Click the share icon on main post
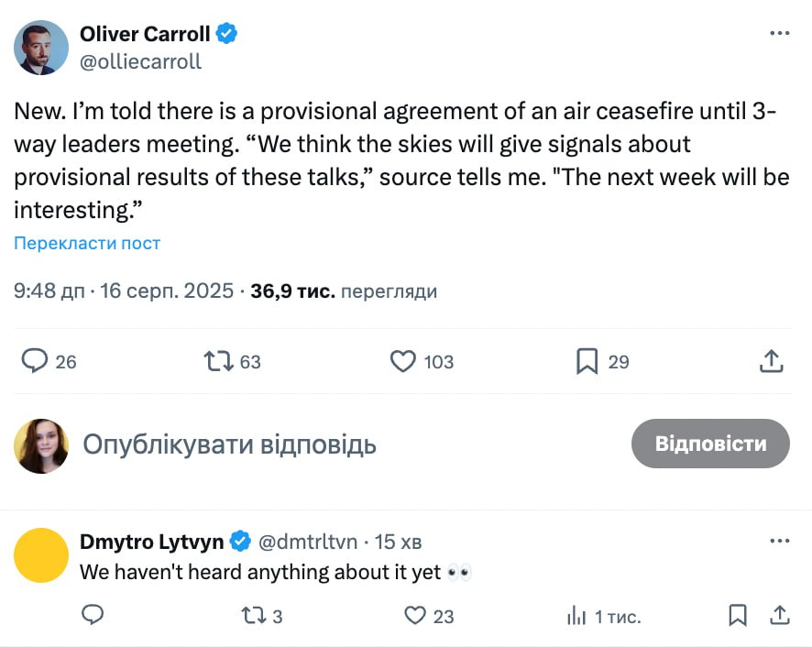 tap(772, 361)
